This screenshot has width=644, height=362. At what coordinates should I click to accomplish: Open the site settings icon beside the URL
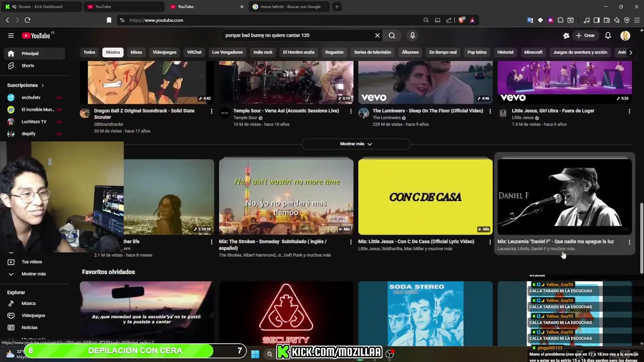(122, 20)
